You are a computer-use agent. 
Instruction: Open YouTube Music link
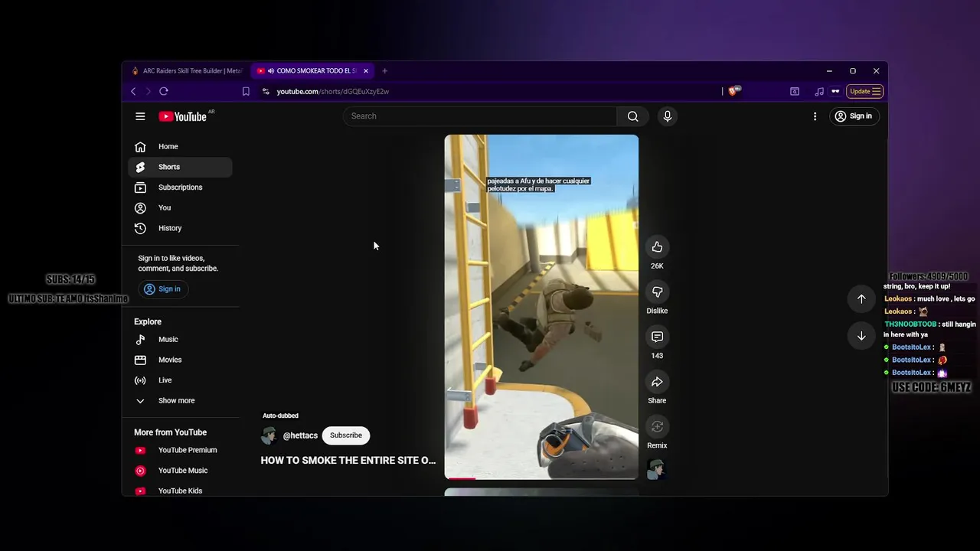pos(180,471)
